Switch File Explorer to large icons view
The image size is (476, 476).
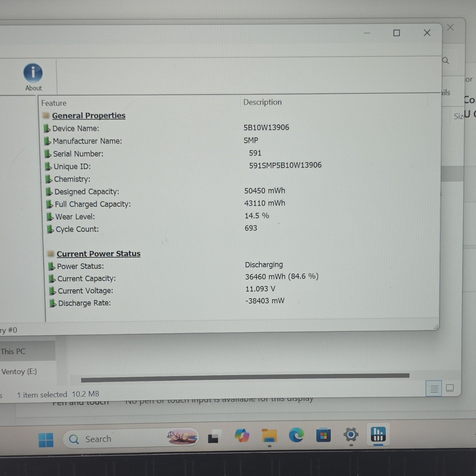pyautogui.click(x=450, y=388)
